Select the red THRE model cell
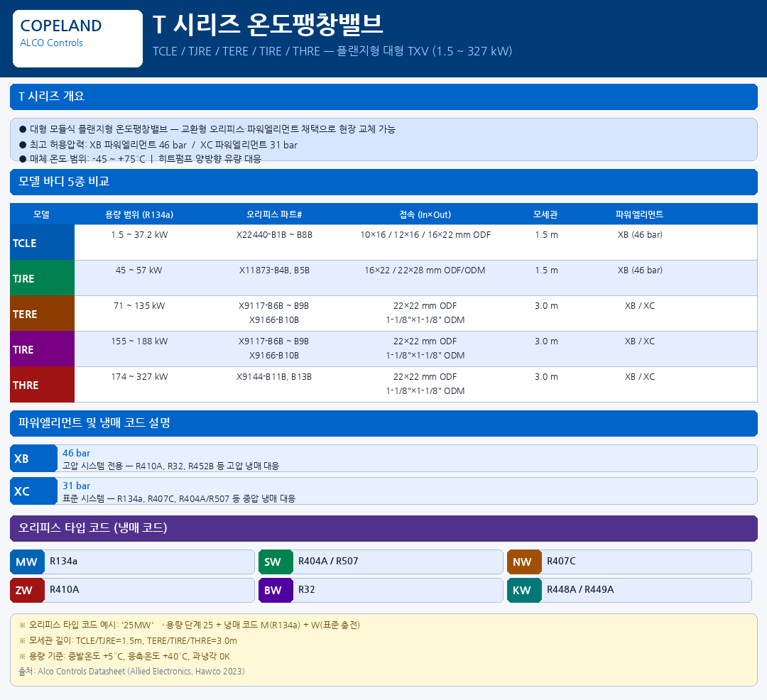The image size is (767, 700). pos(42,385)
